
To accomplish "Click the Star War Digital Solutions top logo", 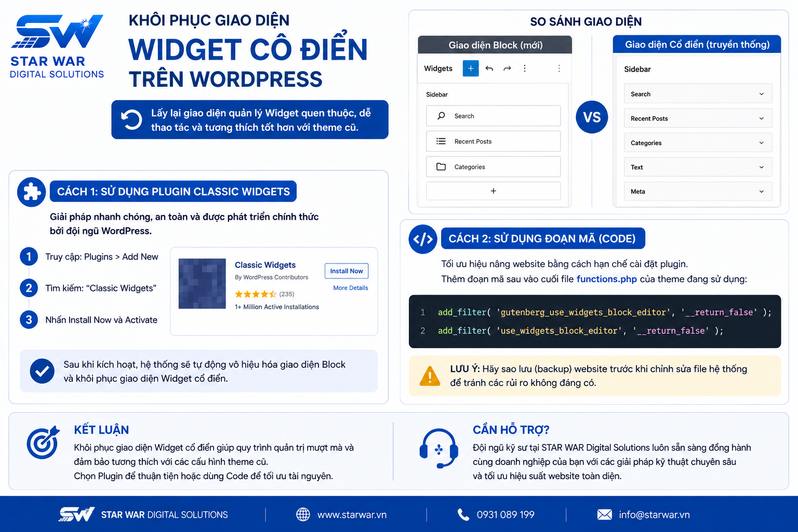I will (x=57, y=47).
